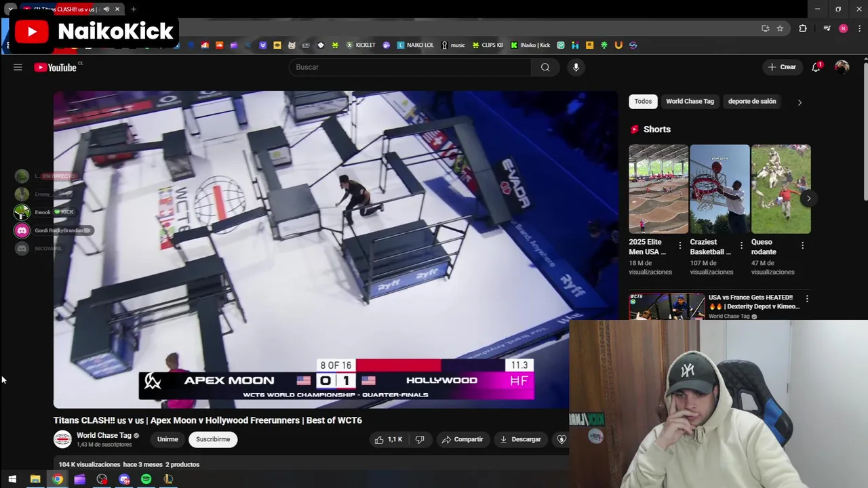868x488 pixels.
Task: Open USA vs France Gets HEATED video
Action: click(754, 302)
